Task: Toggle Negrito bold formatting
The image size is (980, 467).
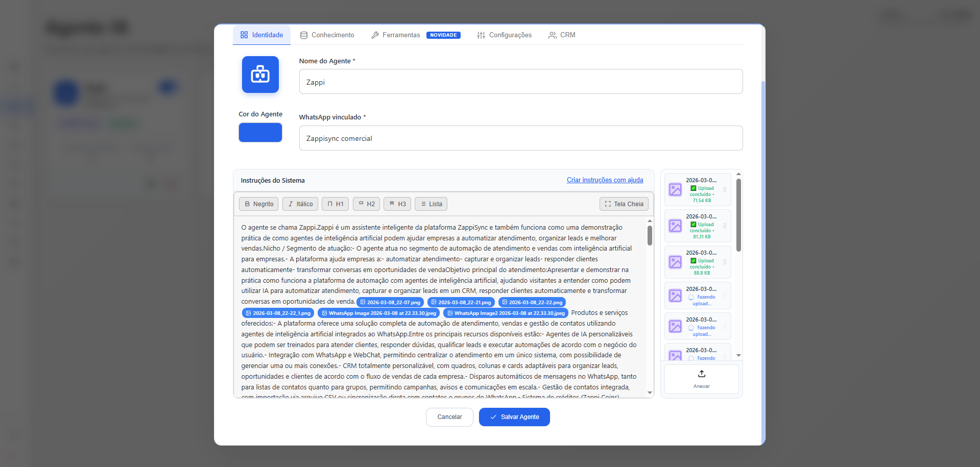Action: pos(258,204)
